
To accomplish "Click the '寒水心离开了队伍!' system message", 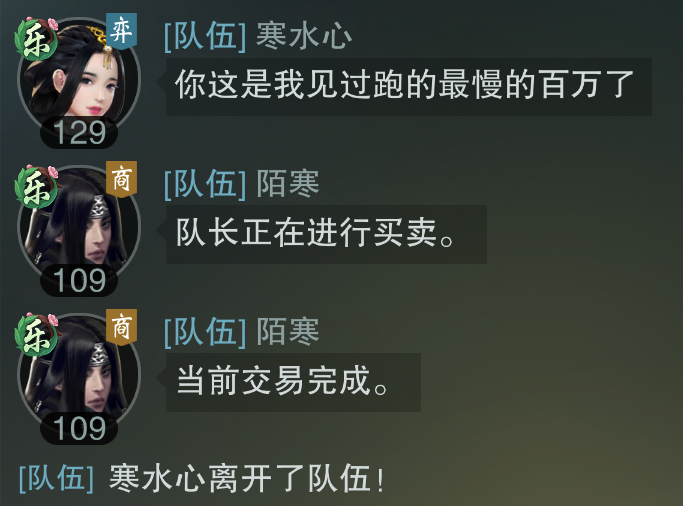I will pyautogui.click(x=247, y=478).
